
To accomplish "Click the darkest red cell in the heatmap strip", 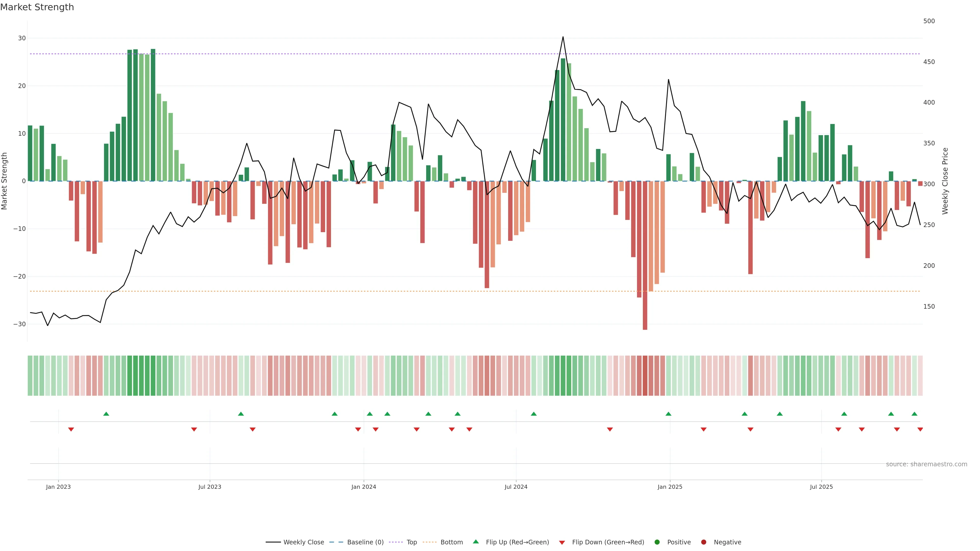I will [645, 376].
